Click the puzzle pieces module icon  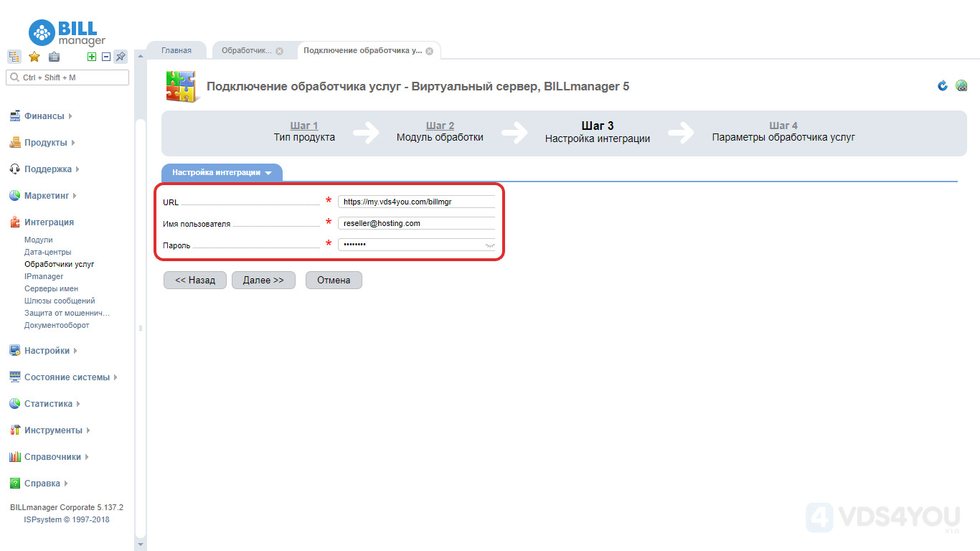(182, 87)
